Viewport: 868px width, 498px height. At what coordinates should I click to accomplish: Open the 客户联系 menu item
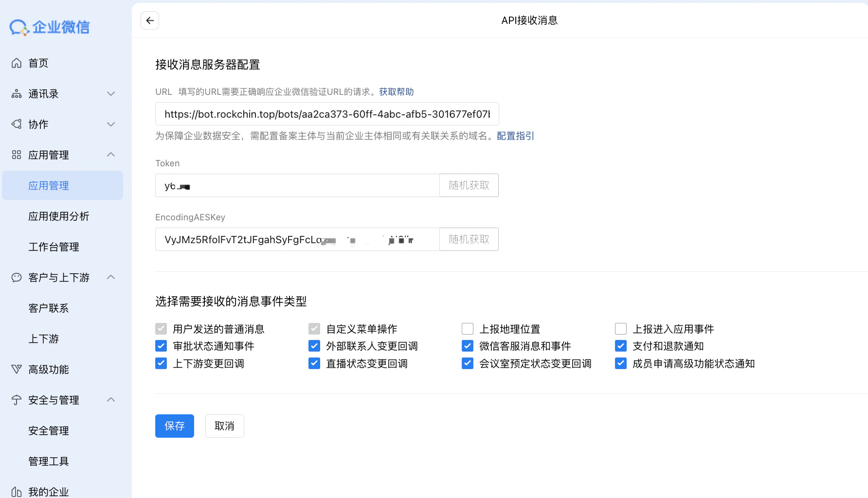point(48,308)
